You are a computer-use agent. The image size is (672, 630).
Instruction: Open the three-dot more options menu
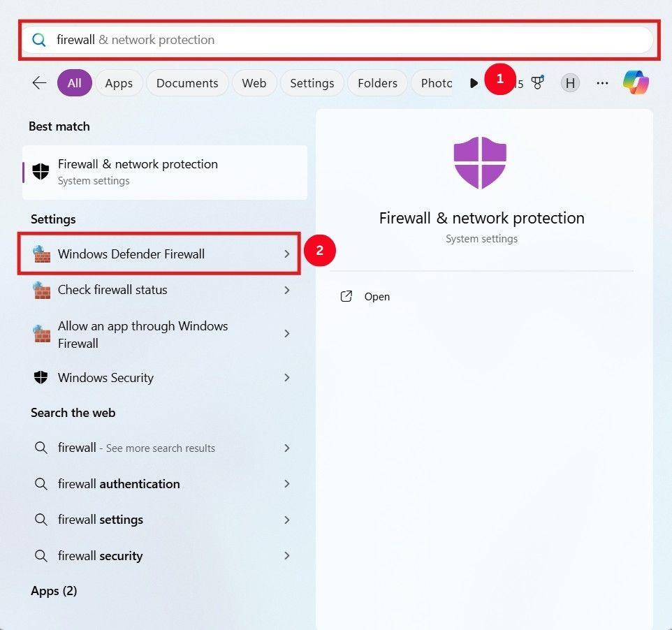[602, 83]
